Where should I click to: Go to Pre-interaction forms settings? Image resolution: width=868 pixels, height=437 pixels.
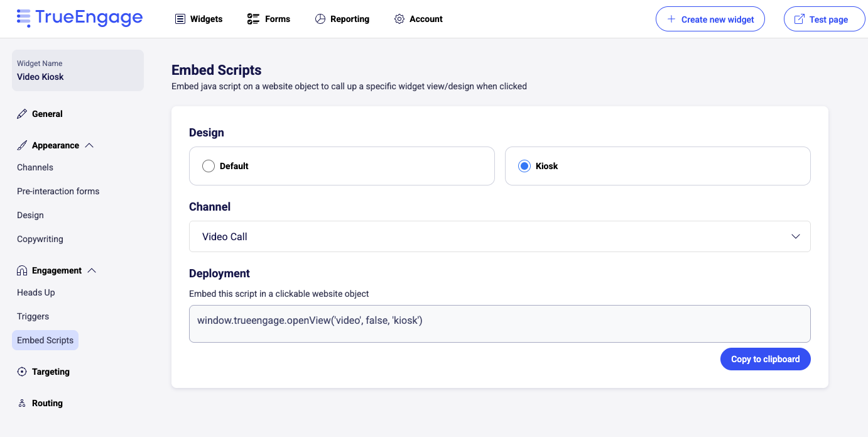[x=58, y=191]
